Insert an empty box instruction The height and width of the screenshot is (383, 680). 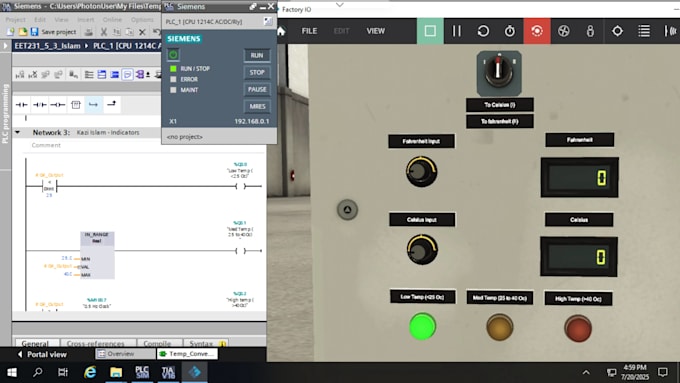tap(76, 105)
